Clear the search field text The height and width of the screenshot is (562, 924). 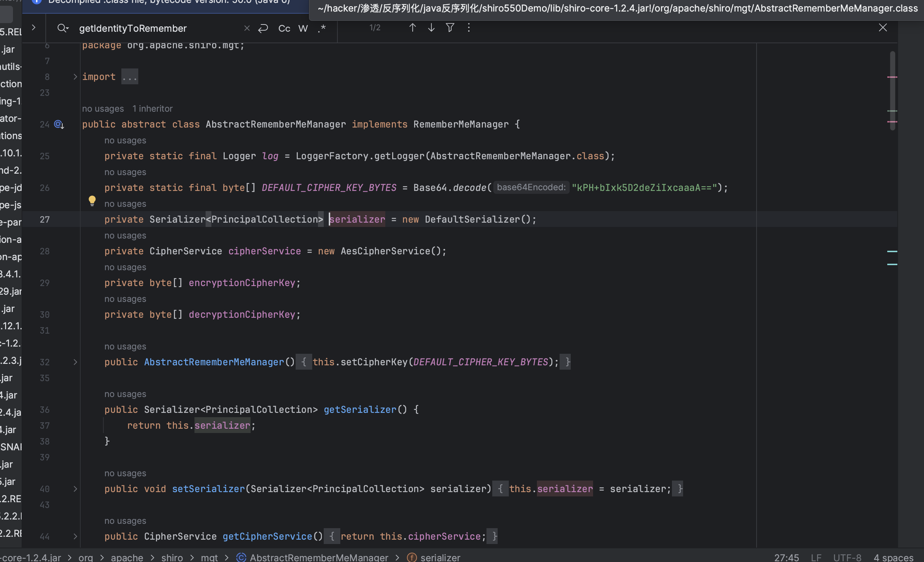[x=247, y=28]
